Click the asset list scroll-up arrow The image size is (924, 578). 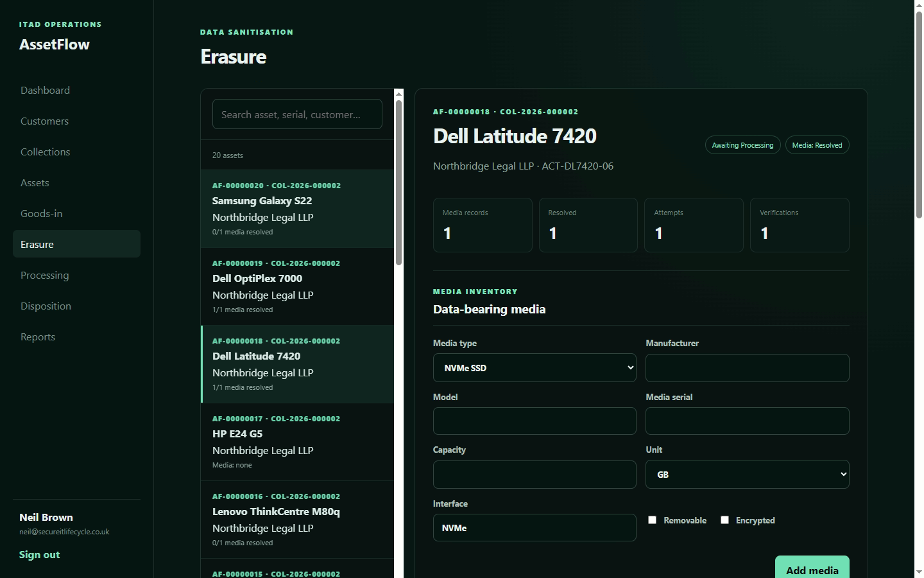[x=398, y=94]
